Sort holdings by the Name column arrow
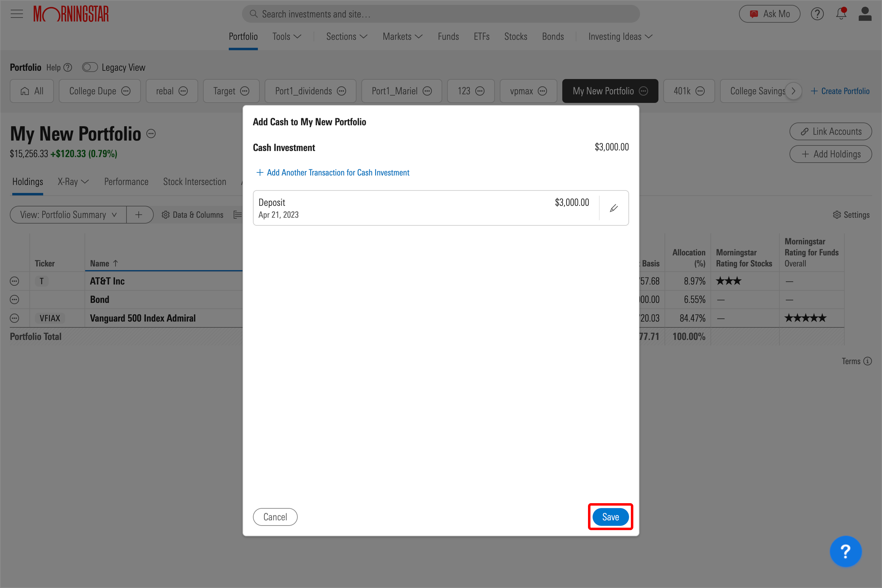 (115, 263)
